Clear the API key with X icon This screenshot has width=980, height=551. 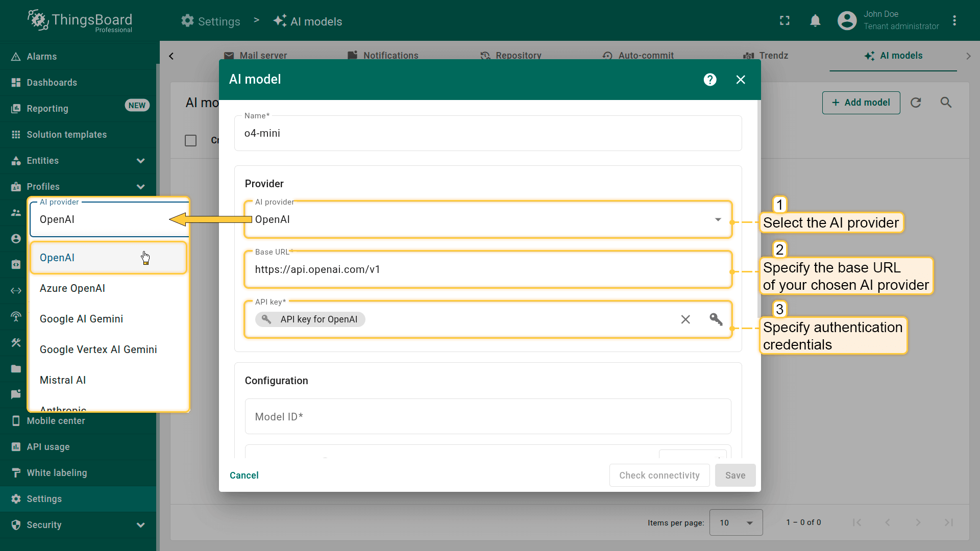[x=685, y=319]
